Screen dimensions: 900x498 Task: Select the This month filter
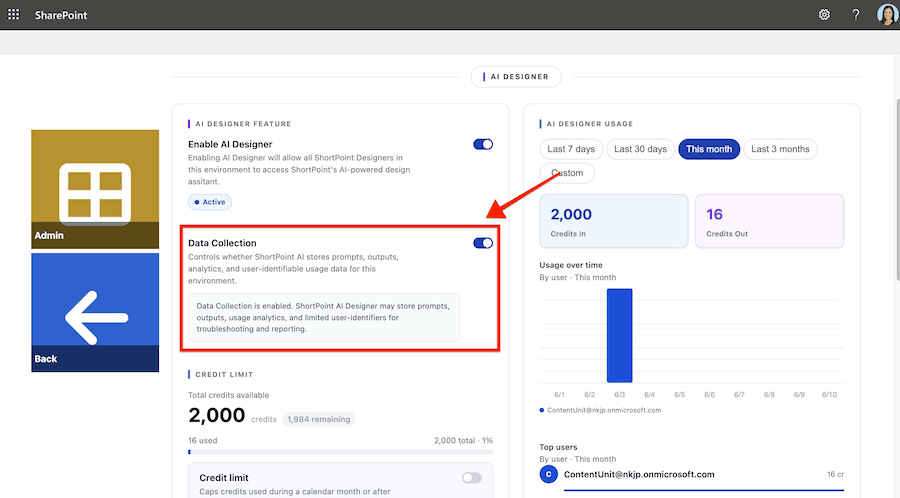click(709, 149)
